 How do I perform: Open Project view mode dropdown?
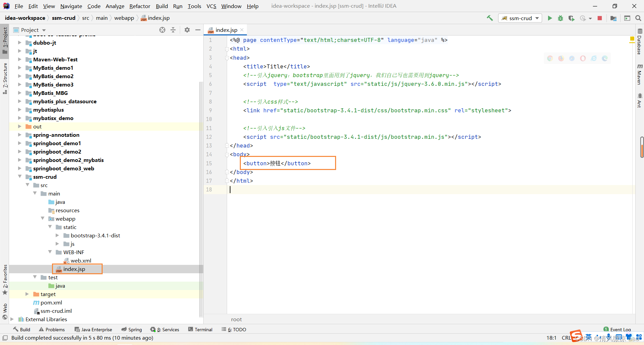coord(44,30)
